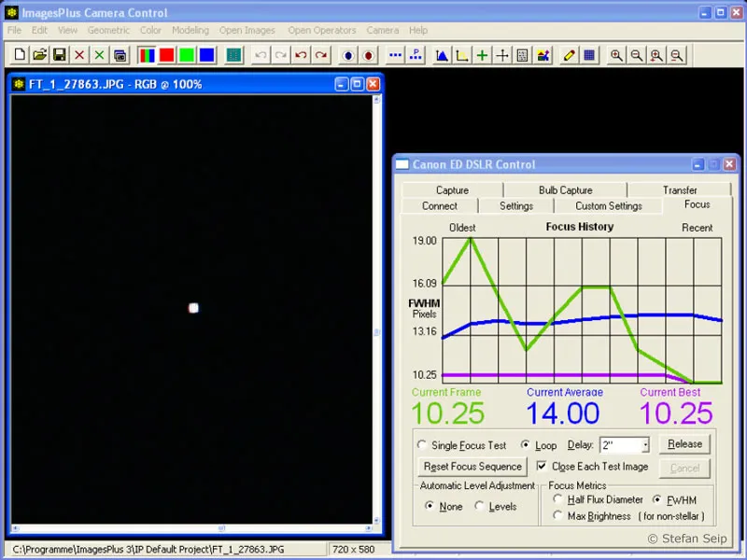This screenshot has width=747, height=560.
Task: Switch to the Capture tab
Action: coord(452,190)
